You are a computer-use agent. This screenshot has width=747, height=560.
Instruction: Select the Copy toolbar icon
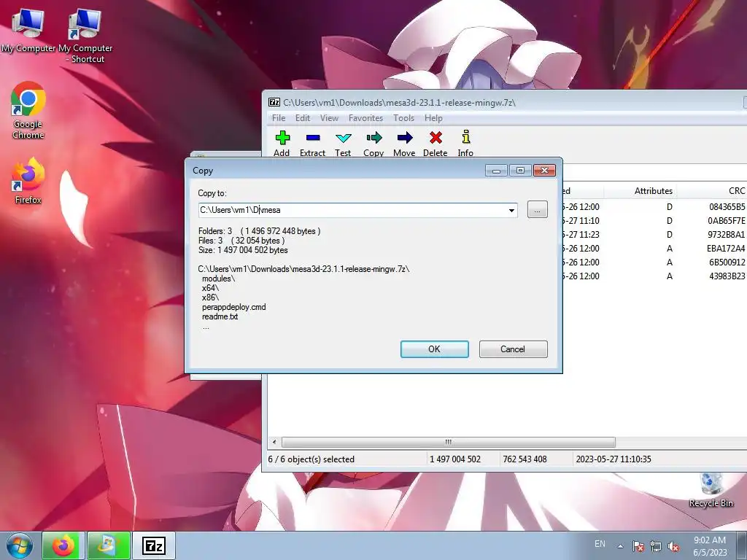click(x=373, y=144)
